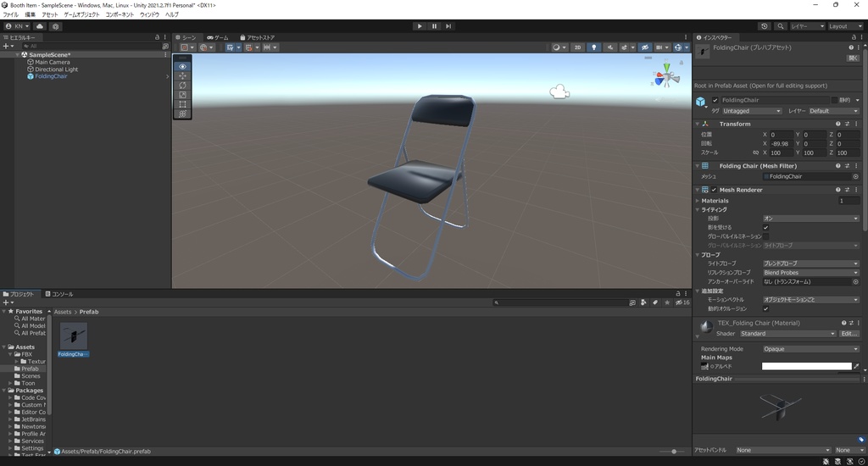Open the collaboration settings gear icon

(x=55, y=26)
